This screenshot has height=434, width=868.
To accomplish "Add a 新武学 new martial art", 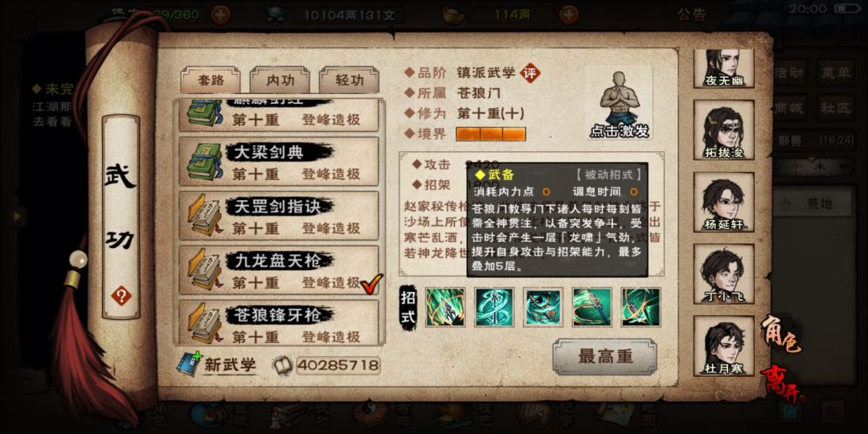I will click(x=217, y=364).
